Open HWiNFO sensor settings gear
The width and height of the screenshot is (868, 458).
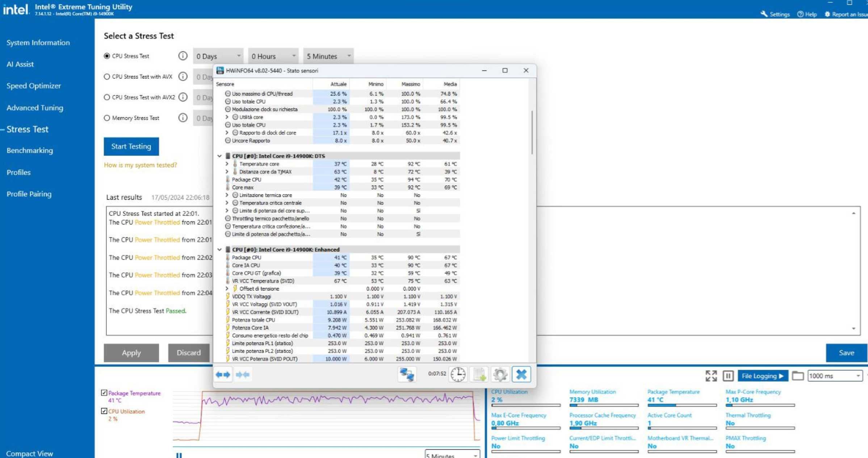pyautogui.click(x=500, y=374)
